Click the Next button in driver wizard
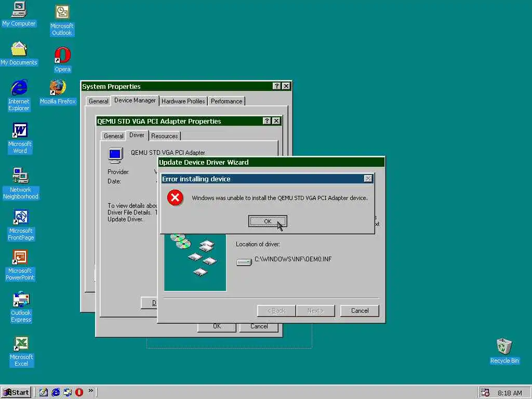The width and height of the screenshot is (532, 399). click(315, 311)
